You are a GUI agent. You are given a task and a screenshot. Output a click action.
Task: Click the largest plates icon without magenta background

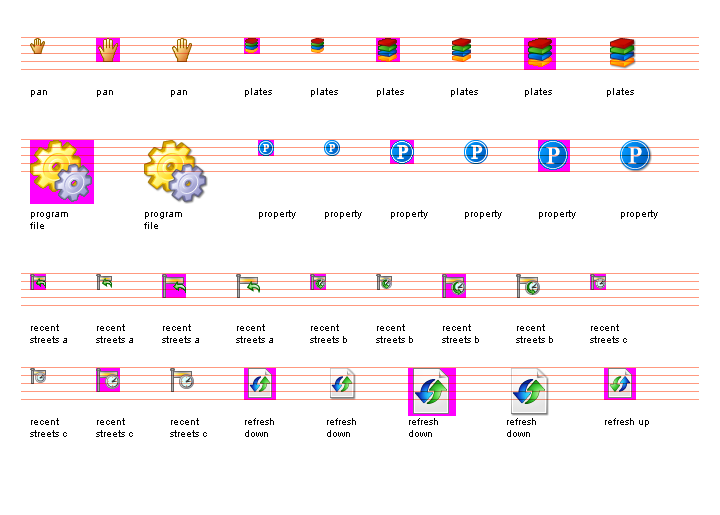point(623,53)
